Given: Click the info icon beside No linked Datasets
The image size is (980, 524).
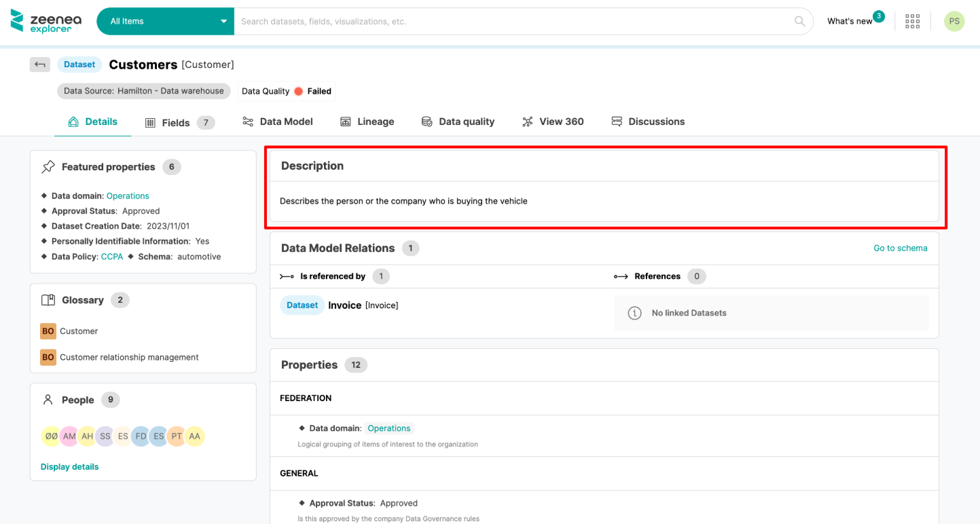Looking at the screenshot, I should tap(634, 313).
